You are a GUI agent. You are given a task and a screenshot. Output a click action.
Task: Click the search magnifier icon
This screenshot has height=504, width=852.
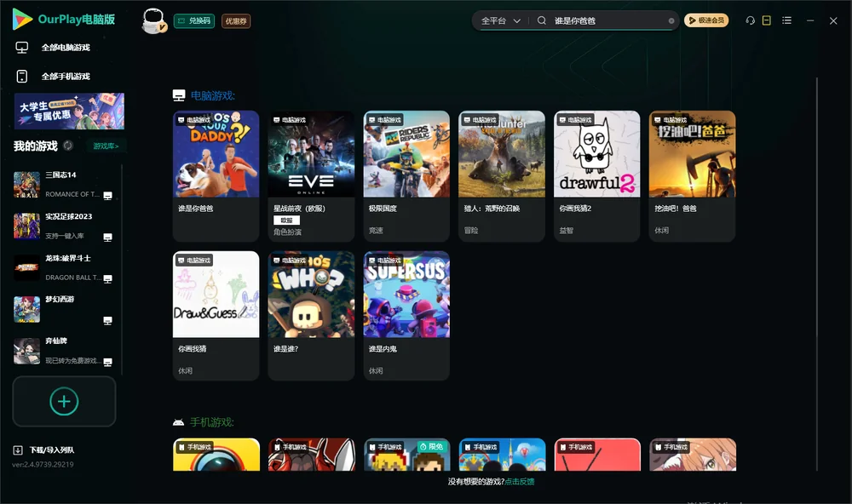pos(542,20)
